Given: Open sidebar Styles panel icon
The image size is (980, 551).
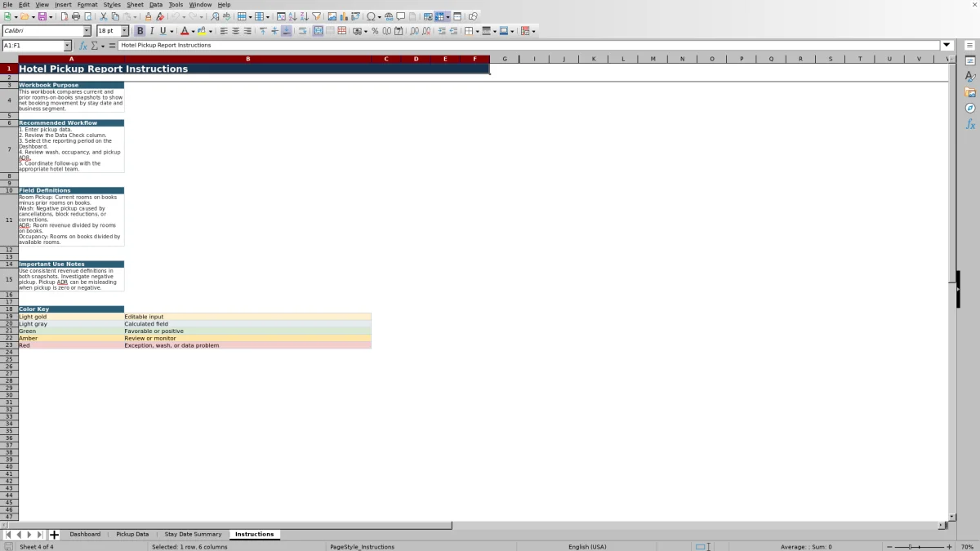Looking at the screenshot, I should [x=970, y=77].
